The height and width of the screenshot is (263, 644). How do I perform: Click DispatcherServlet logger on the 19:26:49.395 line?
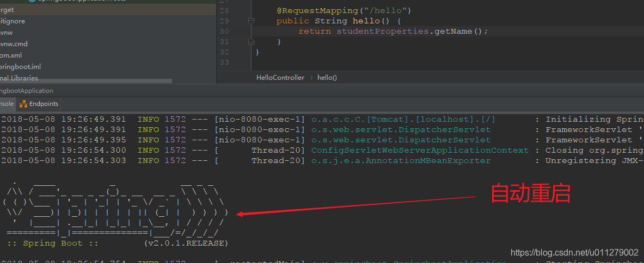click(x=401, y=140)
